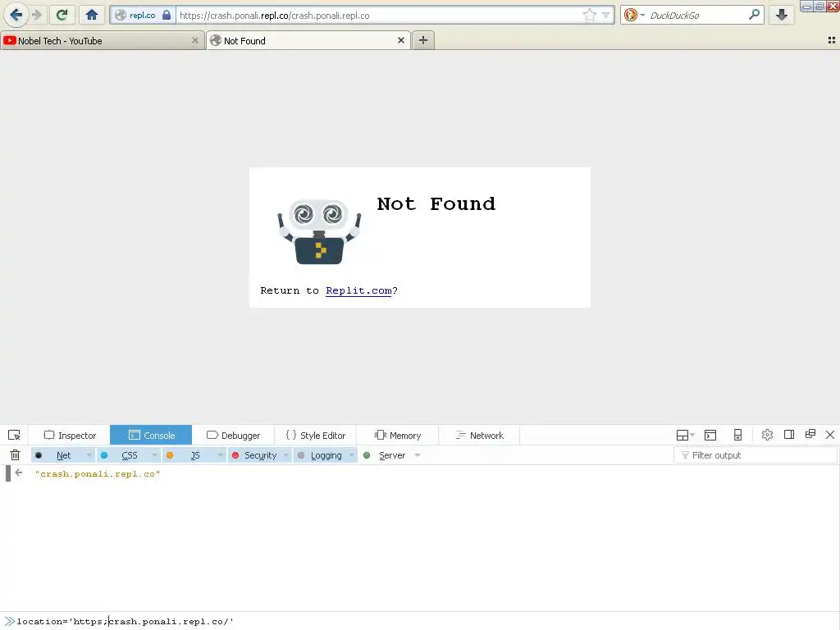Click the Not Found heading text
This screenshot has height=630, width=840.
436,204
